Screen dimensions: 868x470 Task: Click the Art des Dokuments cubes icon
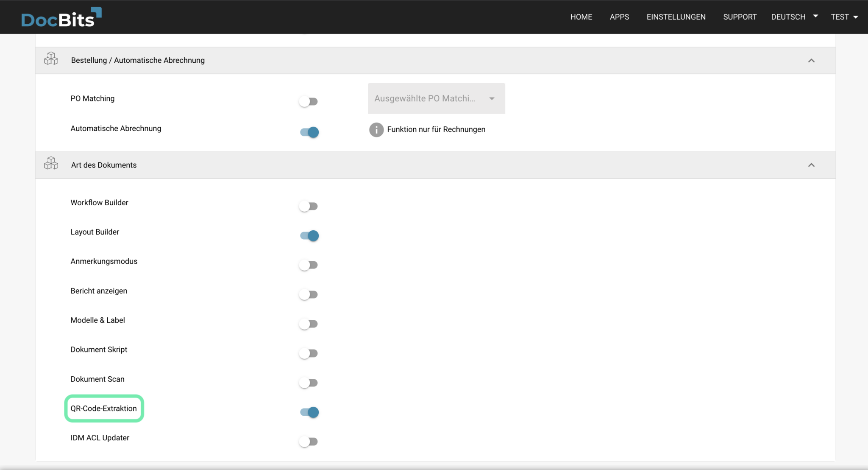pos(51,163)
